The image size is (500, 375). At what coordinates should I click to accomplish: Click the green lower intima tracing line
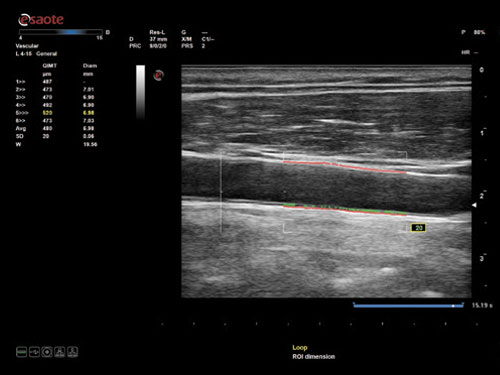345,208
